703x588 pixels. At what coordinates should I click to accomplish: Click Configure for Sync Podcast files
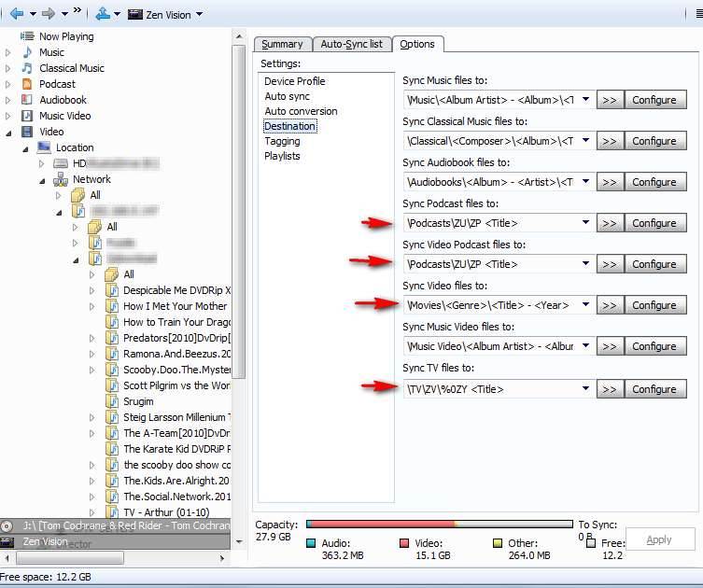654,223
